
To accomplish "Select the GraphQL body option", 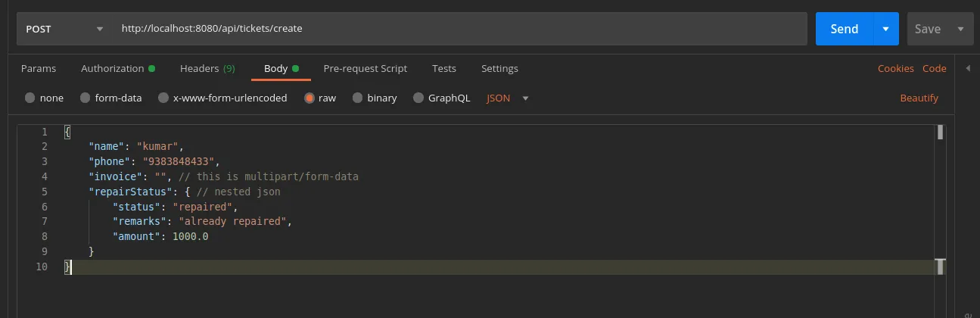I will 418,98.
